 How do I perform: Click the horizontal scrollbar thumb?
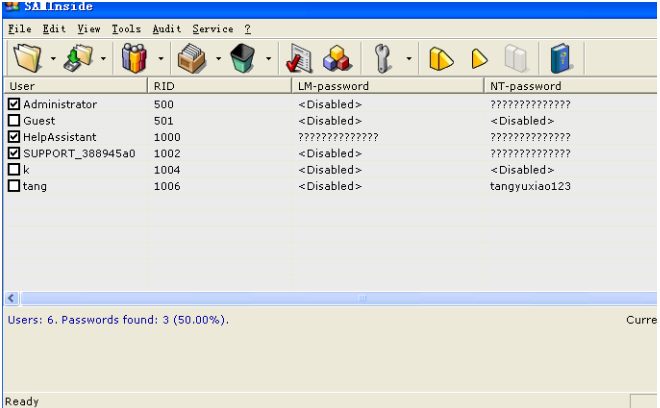[x=339, y=299]
